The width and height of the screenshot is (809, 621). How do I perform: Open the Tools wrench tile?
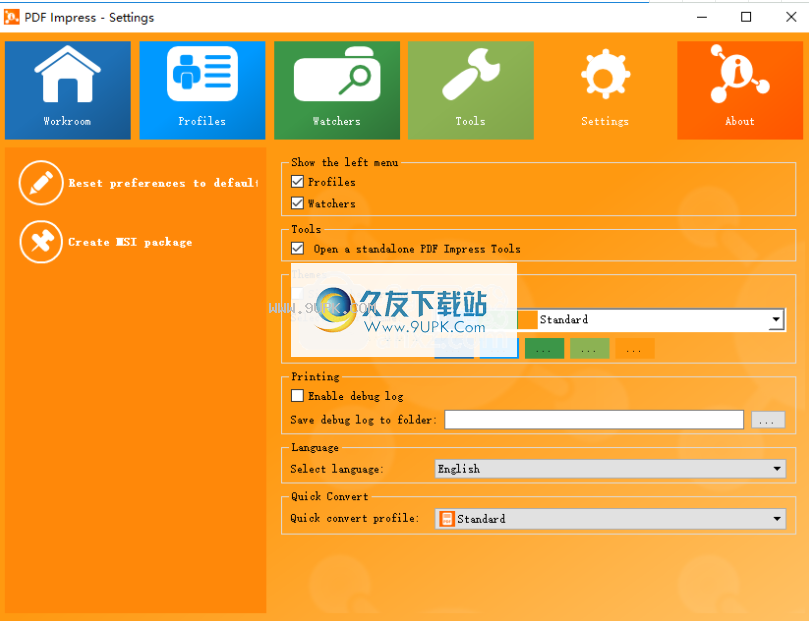pyautogui.click(x=471, y=90)
